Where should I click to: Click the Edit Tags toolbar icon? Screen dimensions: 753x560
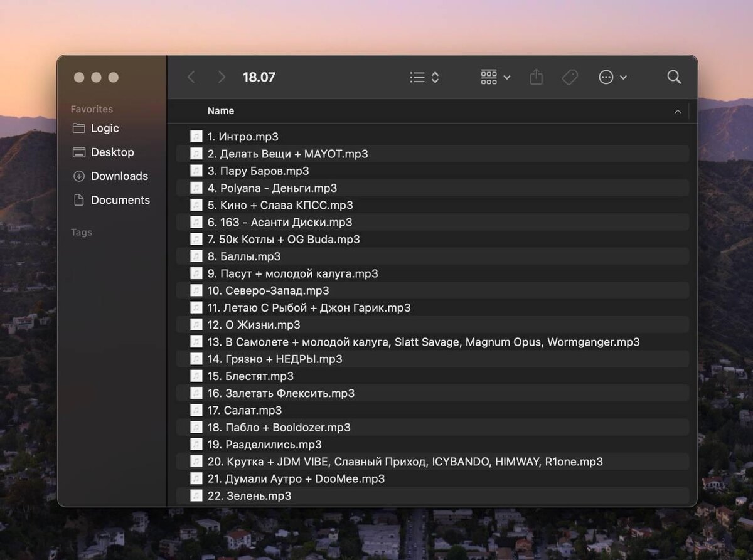[x=570, y=77]
